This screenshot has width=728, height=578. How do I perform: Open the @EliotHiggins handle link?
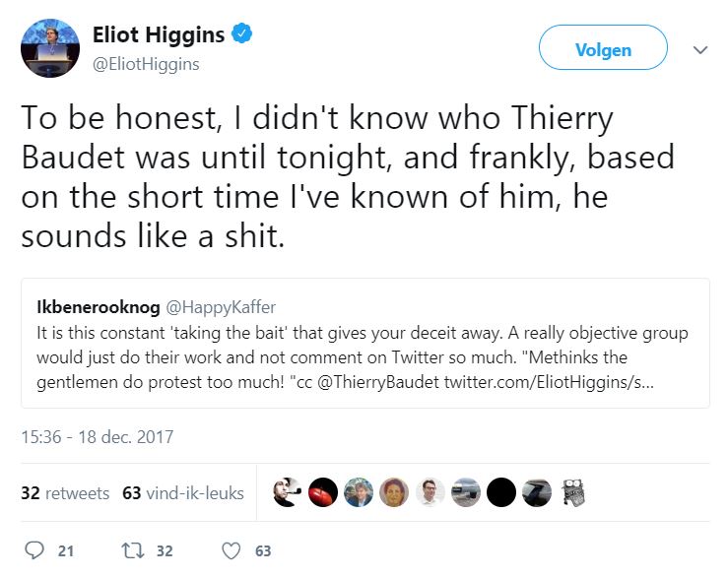click(146, 64)
